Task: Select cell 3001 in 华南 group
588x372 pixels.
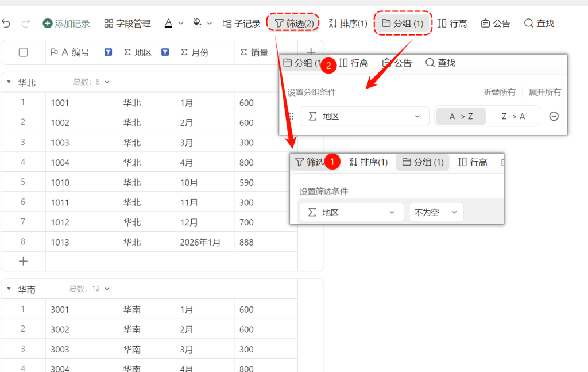Action: click(82, 309)
